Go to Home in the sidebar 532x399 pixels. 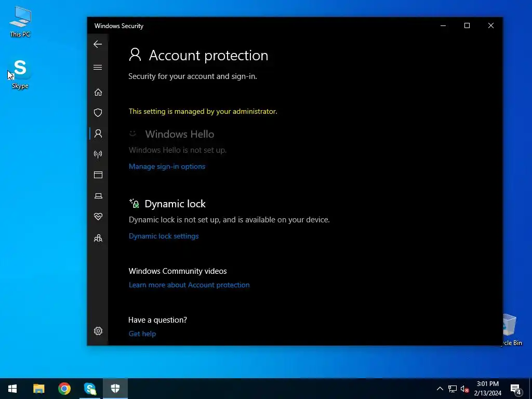tap(98, 92)
